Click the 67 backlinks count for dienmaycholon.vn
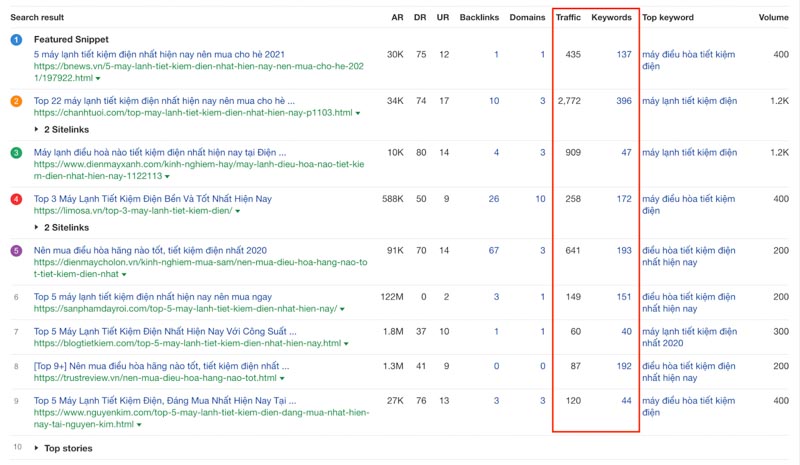The image size is (800, 465). pyautogui.click(x=493, y=250)
